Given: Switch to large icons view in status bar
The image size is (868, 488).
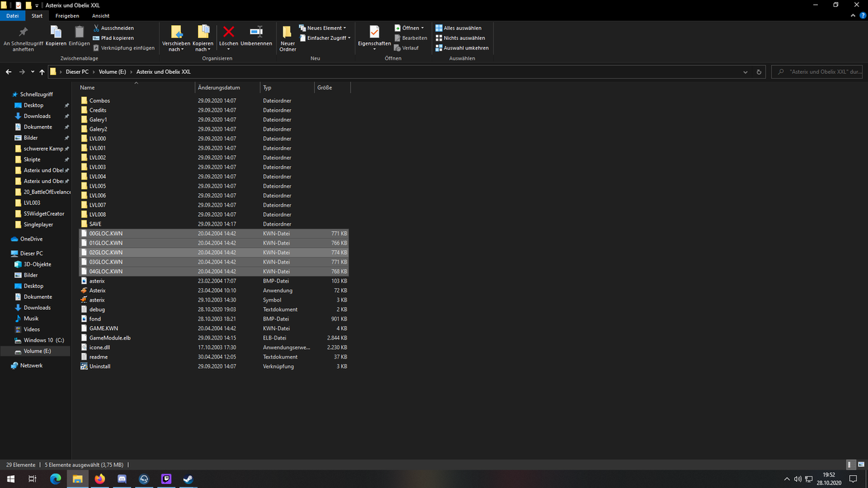Looking at the screenshot, I should coord(860,465).
